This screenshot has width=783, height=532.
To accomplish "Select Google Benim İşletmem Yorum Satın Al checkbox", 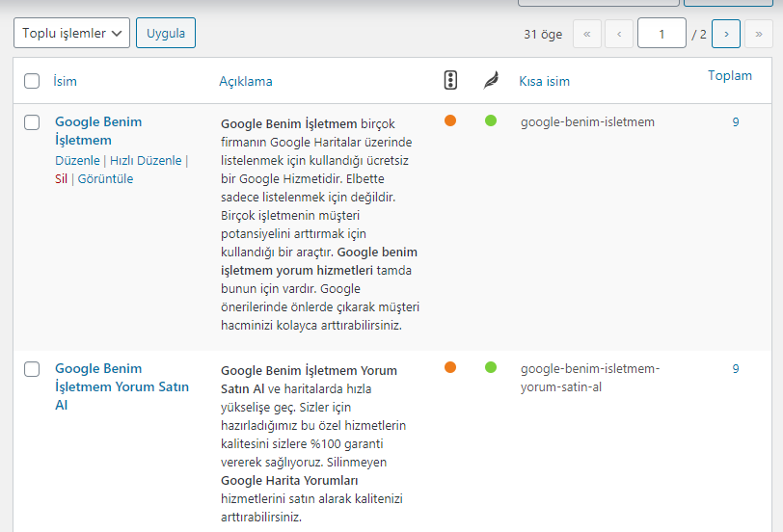I will [x=32, y=369].
